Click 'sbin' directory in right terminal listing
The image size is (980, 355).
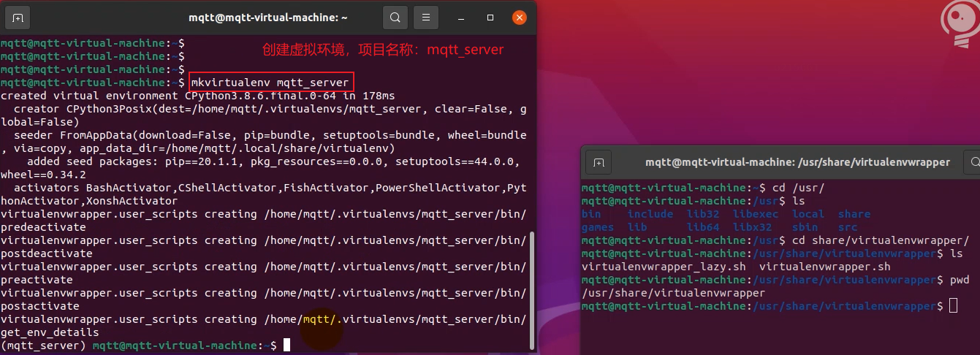coord(805,227)
